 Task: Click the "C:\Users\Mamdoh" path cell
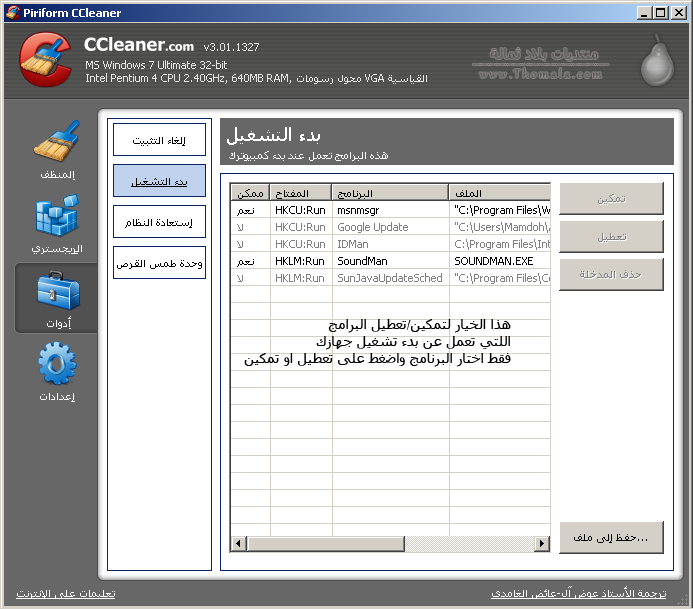tap(502, 227)
